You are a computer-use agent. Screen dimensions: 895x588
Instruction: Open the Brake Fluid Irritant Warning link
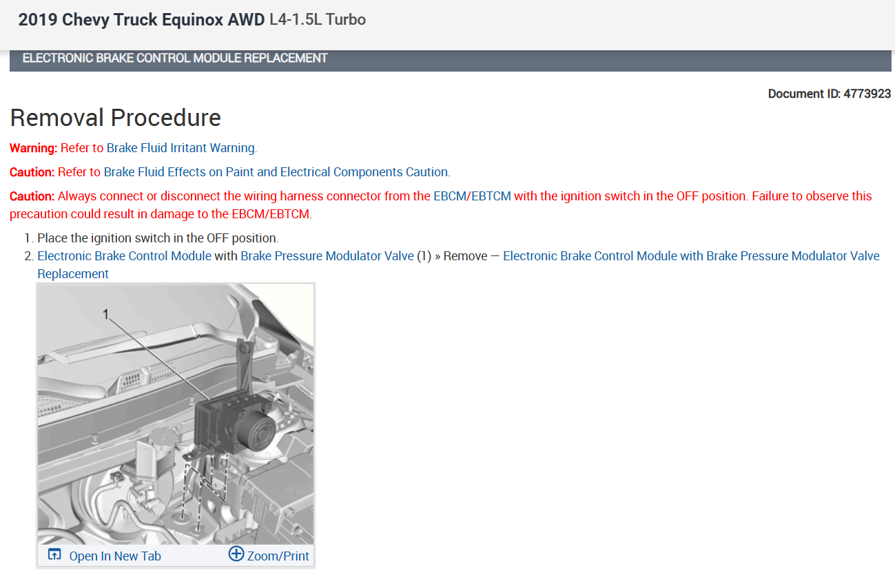[x=181, y=147]
